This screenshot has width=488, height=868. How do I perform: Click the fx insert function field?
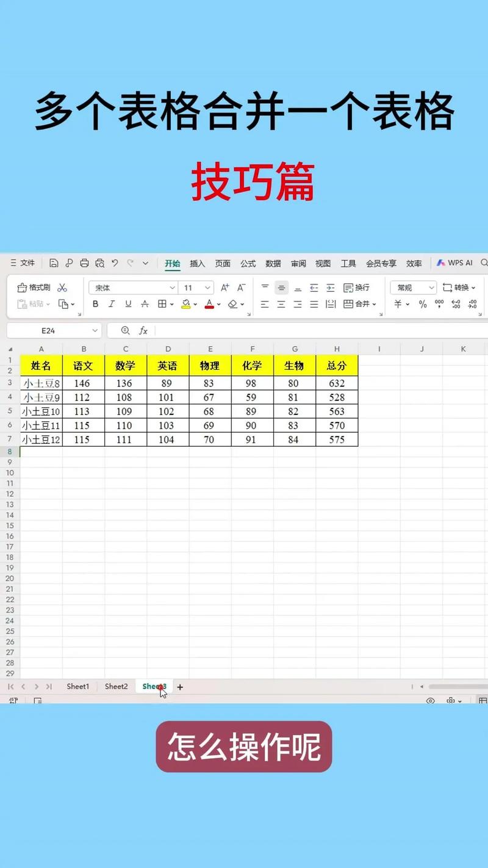coord(144,330)
